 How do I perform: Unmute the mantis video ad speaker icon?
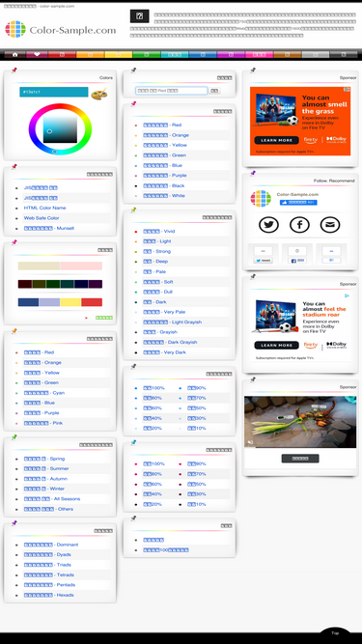(250, 442)
